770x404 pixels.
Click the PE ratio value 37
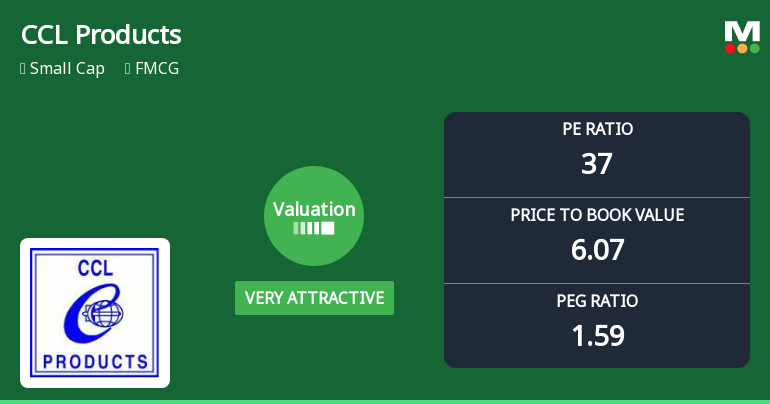[x=597, y=163]
